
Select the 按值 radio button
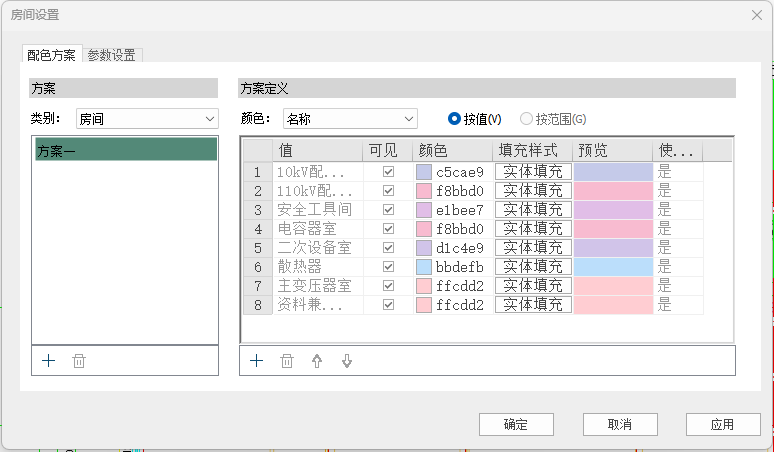(455, 119)
